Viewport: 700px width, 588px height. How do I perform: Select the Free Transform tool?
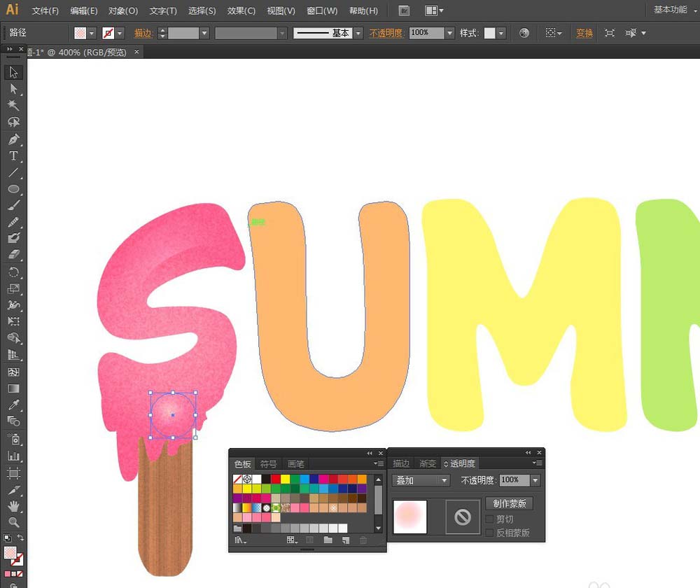pyautogui.click(x=13, y=321)
